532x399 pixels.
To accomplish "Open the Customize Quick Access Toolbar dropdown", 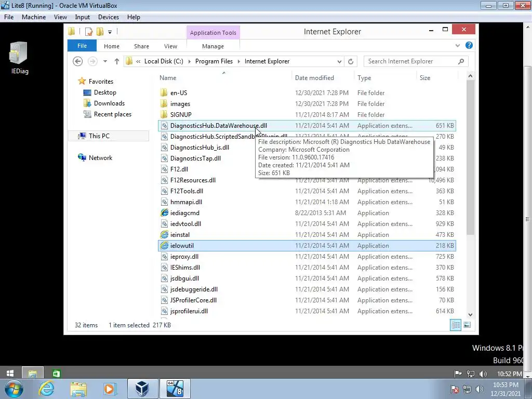I will click(x=110, y=32).
